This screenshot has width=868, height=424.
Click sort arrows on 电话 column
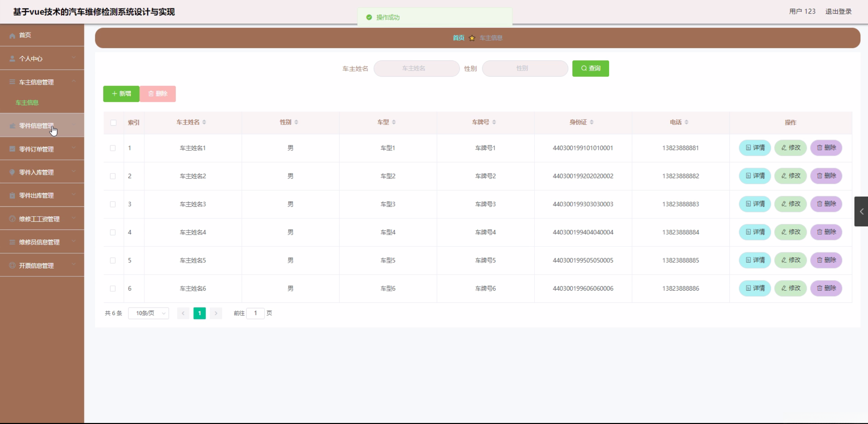[686, 122]
